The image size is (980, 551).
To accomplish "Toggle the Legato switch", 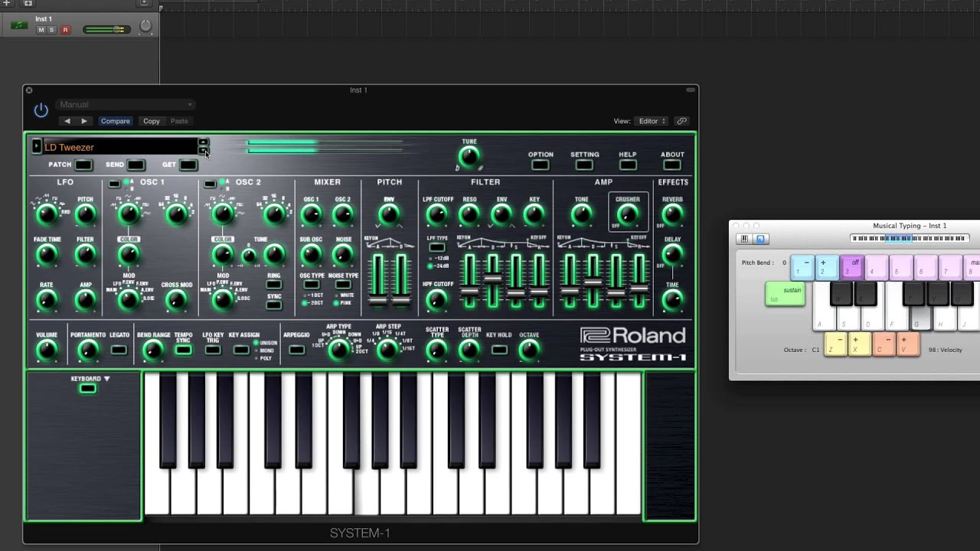I will point(119,350).
